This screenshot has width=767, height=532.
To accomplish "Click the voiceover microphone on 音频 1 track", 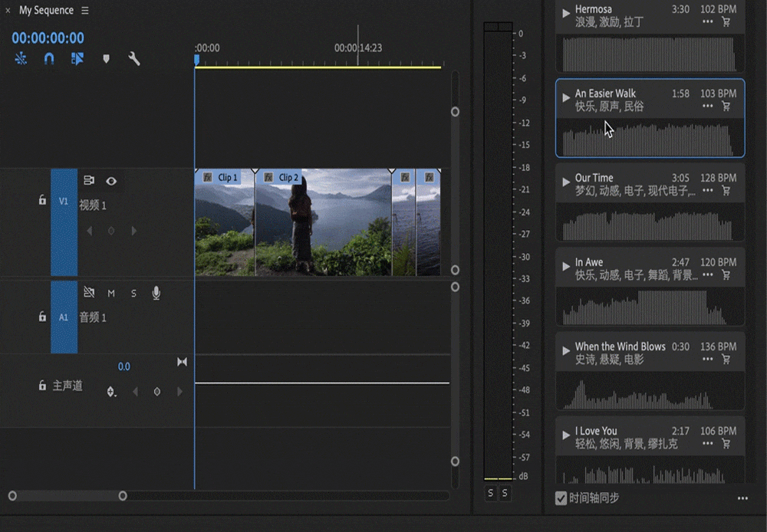I will [x=156, y=293].
